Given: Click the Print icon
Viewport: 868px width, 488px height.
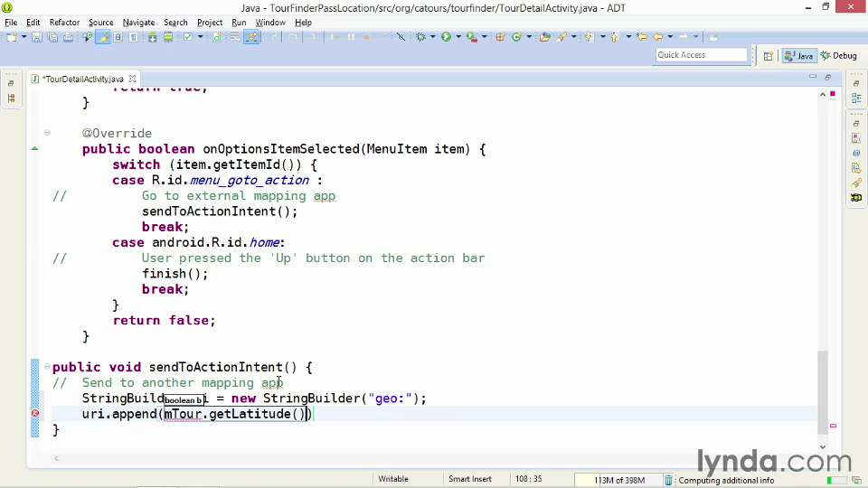Looking at the screenshot, I should pos(68,37).
